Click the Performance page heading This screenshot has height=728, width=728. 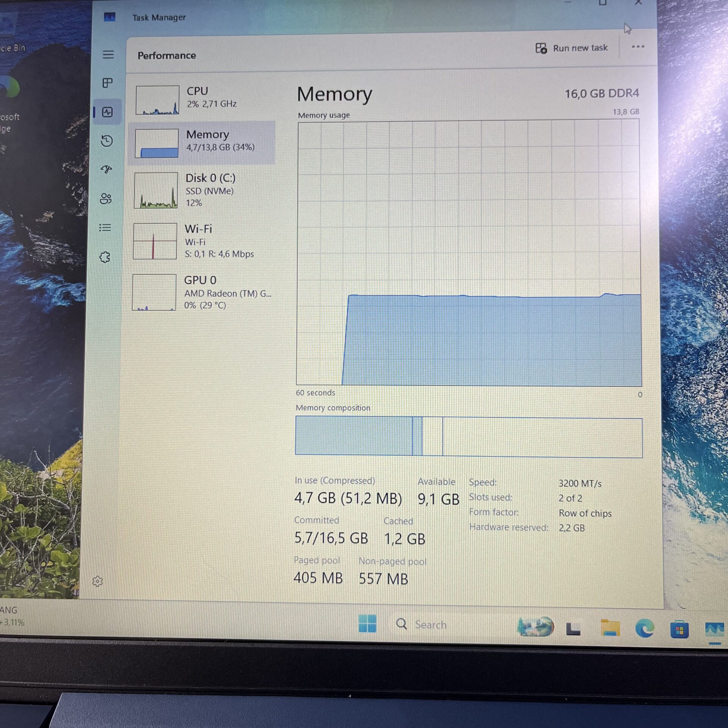(167, 56)
